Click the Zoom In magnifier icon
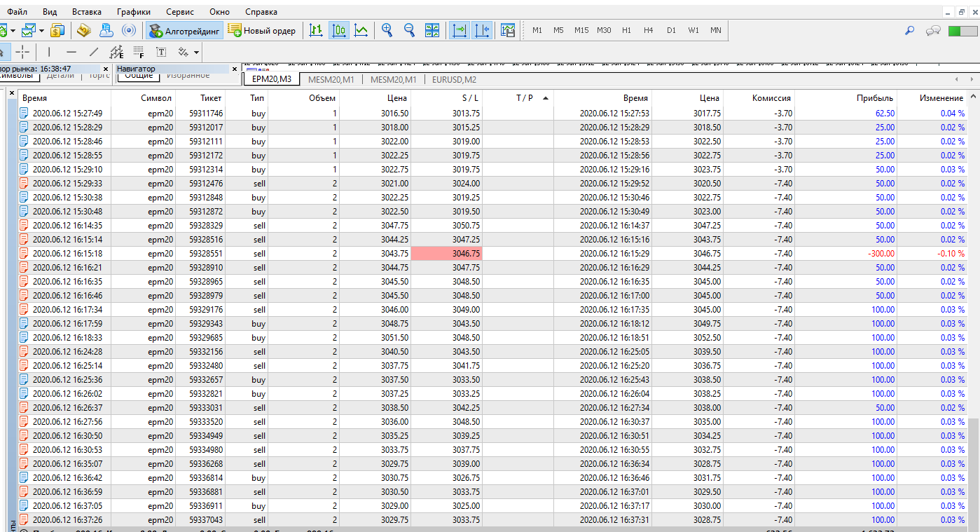 point(387,30)
